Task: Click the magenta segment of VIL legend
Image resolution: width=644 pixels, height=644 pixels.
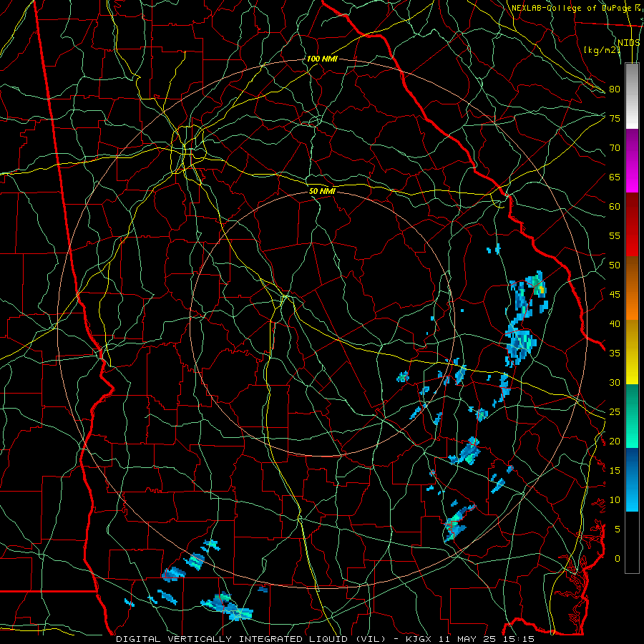Action: (x=632, y=161)
